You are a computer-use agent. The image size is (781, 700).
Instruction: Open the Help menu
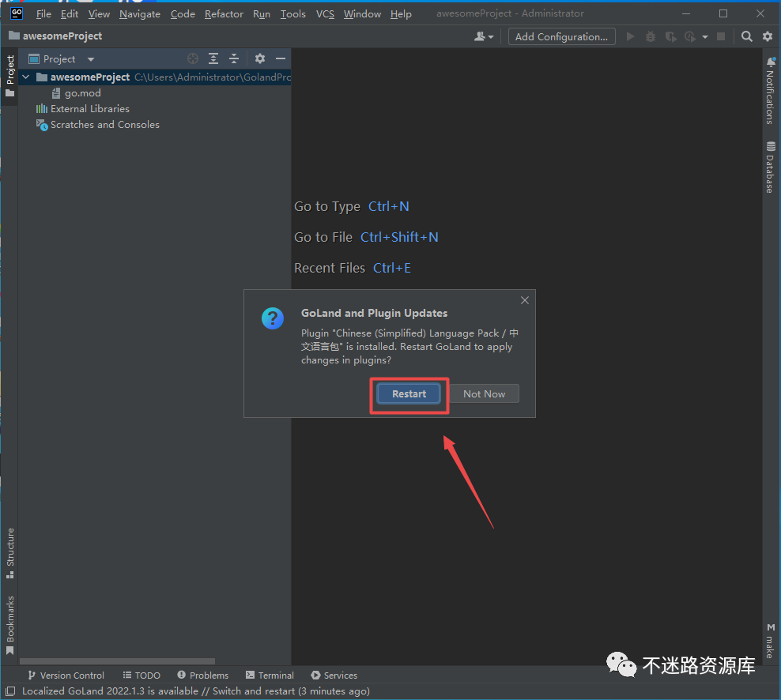pos(401,14)
